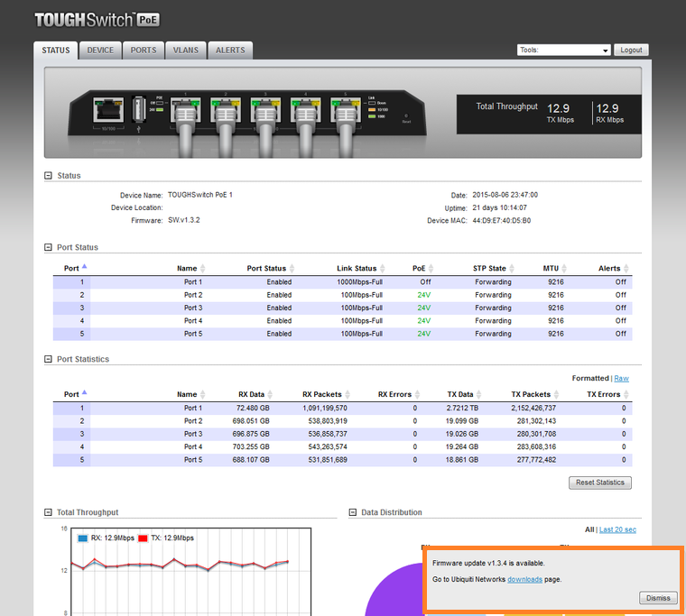Sort by Port Status column
The width and height of the screenshot is (686, 616).
[x=271, y=268]
